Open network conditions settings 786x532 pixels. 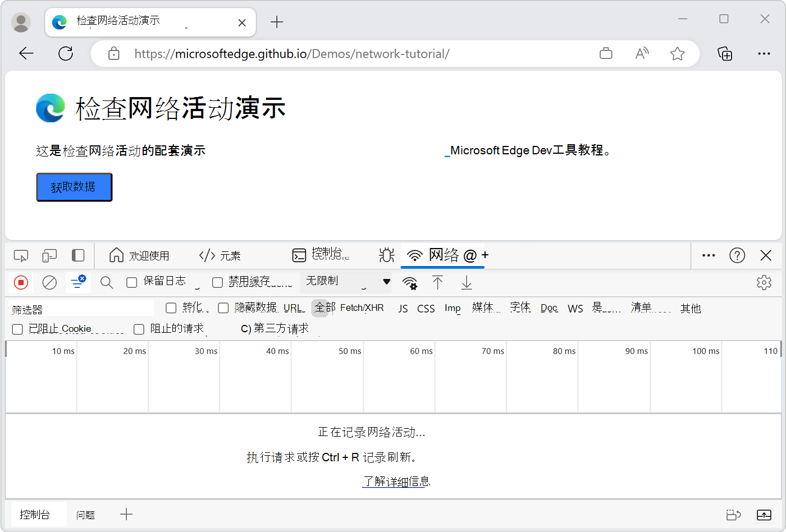pos(410,283)
